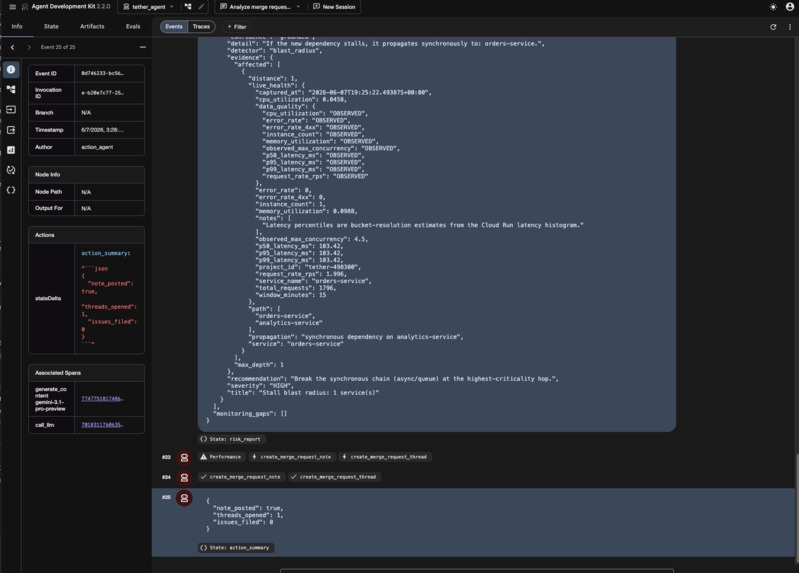Click the Performance warning chip in event #23

pyautogui.click(x=221, y=457)
